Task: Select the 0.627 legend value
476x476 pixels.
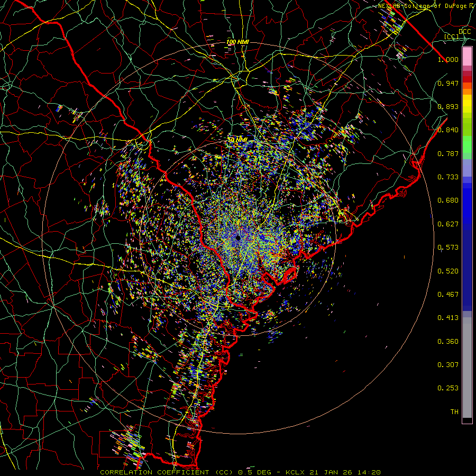Action: [448, 224]
